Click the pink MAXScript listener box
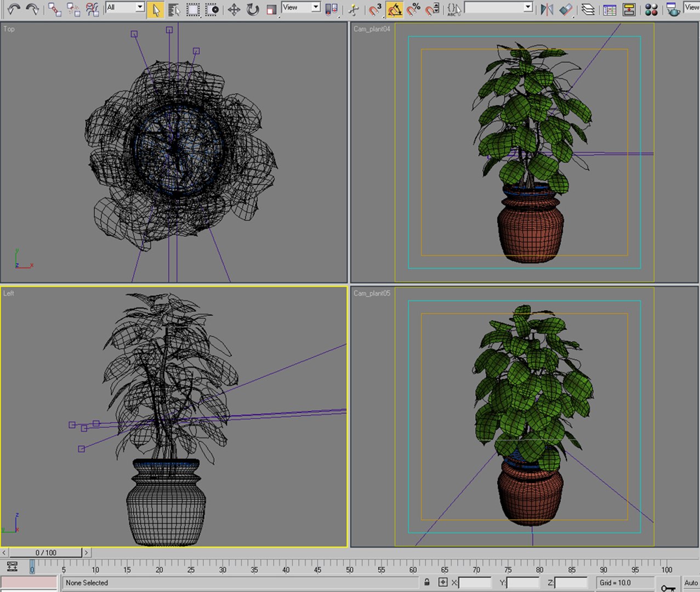 29,583
